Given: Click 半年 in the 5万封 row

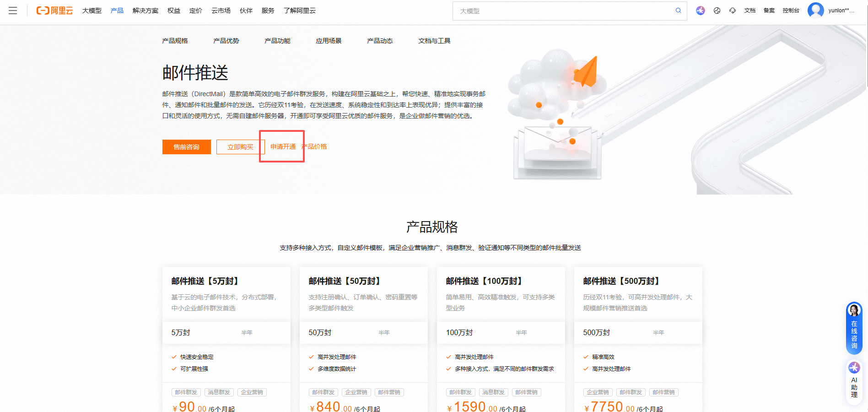Looking at the screenshot, I should [x=247, y=333].
